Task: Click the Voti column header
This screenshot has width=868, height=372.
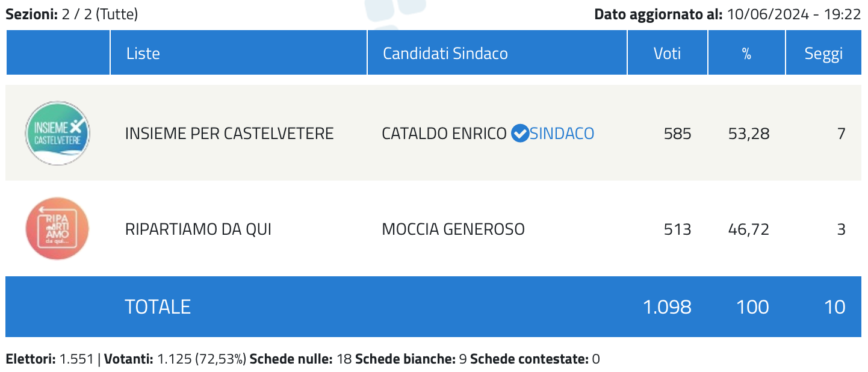Action: (668, 53)
